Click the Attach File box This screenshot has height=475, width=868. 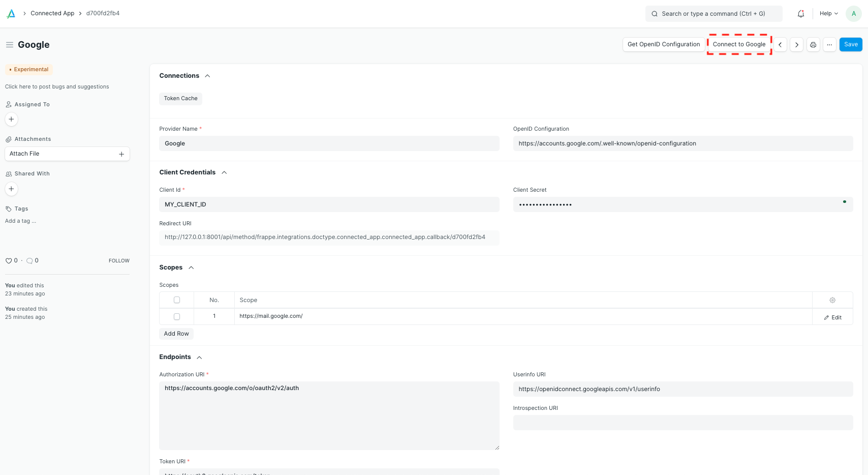pyautogui.click(x=67, y=154)
